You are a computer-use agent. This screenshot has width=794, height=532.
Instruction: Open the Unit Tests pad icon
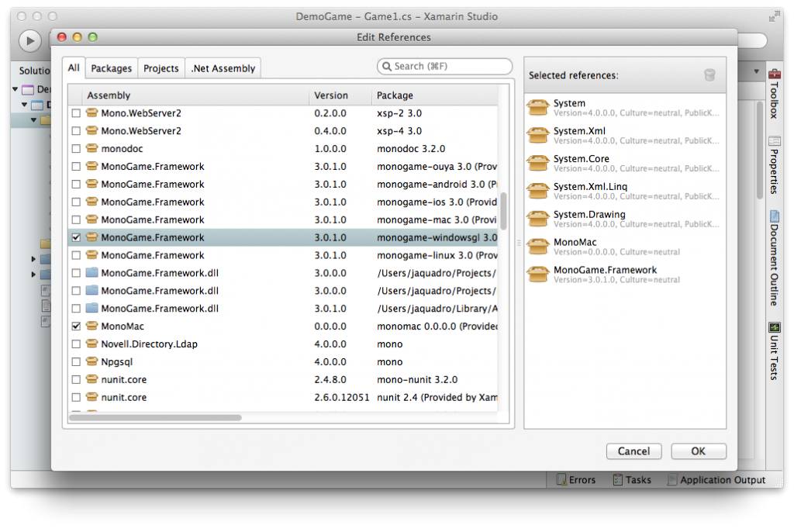(775, 327)
